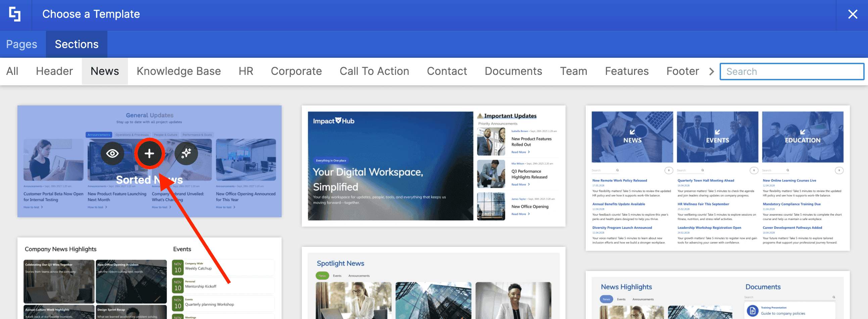The image size is (868, 319).
Task: Select the Features category
Action: pyautogui.click(x=627, y=71)
